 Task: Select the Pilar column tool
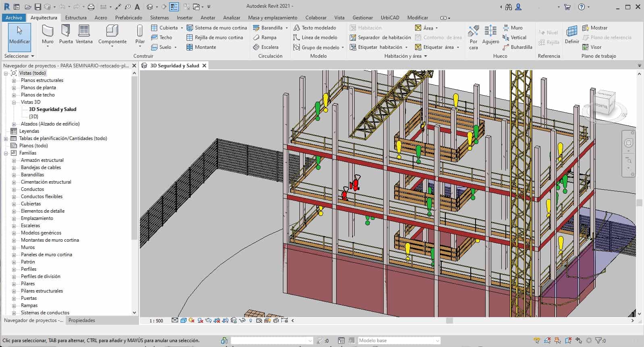coord(140,35)
